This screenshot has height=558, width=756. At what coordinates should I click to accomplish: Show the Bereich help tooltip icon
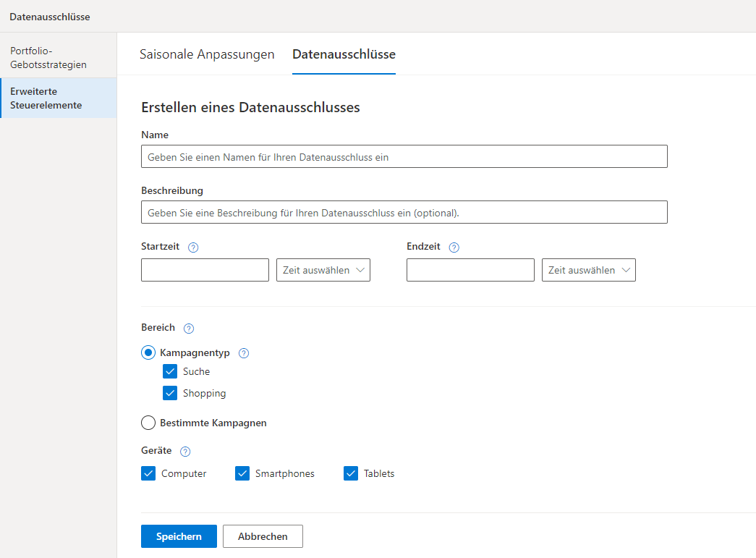189,329
